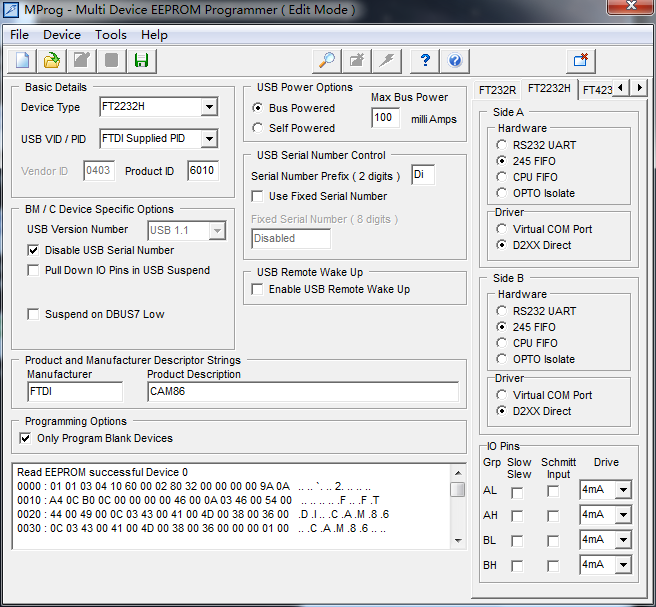Click the green Save floppy icon
The height and width of the screenshot is (607, 656).
(141, 61)
